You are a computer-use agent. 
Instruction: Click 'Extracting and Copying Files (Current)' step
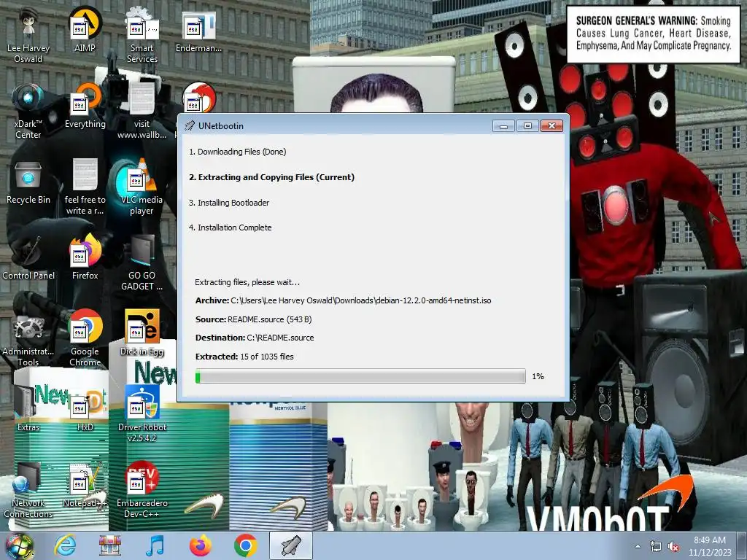[x=271, y=177]
